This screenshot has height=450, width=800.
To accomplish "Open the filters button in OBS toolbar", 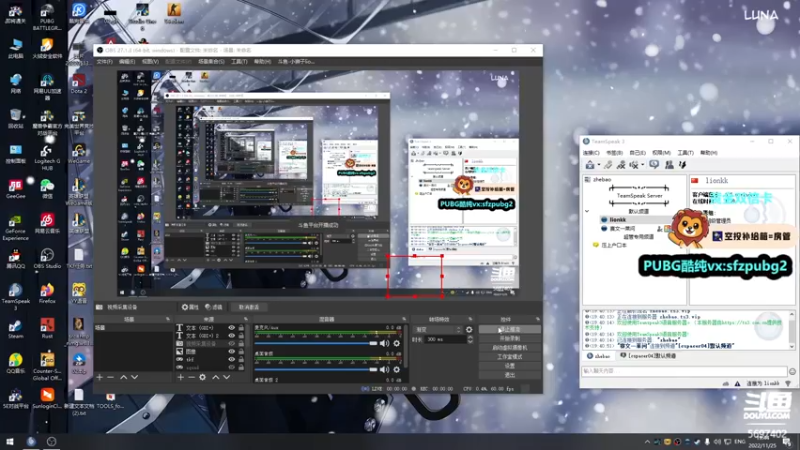I will point(214,307).
